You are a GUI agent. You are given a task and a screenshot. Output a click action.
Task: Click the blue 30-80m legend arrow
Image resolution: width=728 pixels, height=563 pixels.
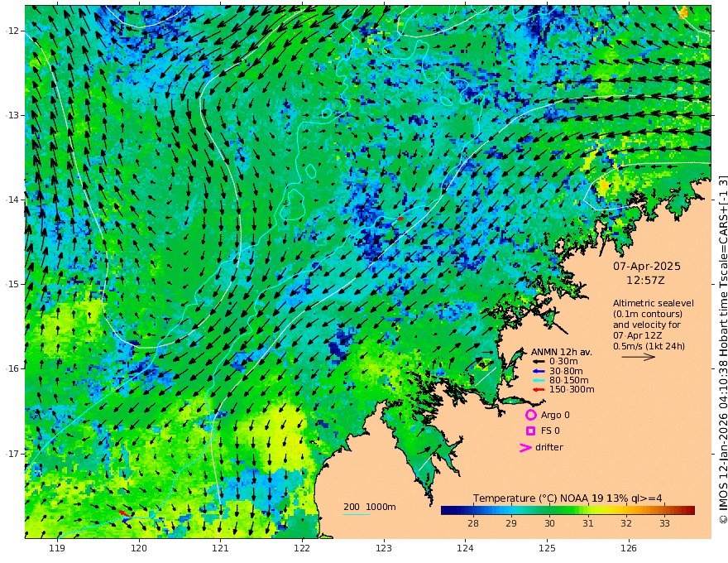click(x=538, y=371)
